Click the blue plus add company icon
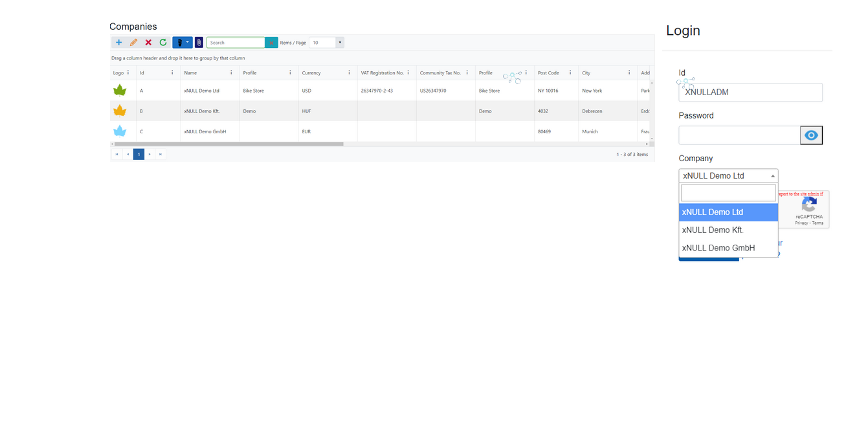The height and width of the screenshot is (444, 868). [118, 43]
